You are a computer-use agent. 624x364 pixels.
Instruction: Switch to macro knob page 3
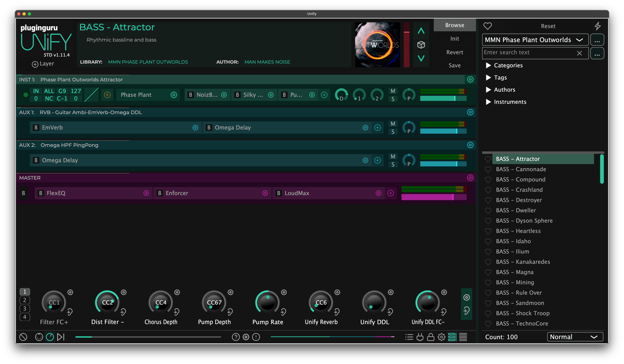[x=25, y=309]
